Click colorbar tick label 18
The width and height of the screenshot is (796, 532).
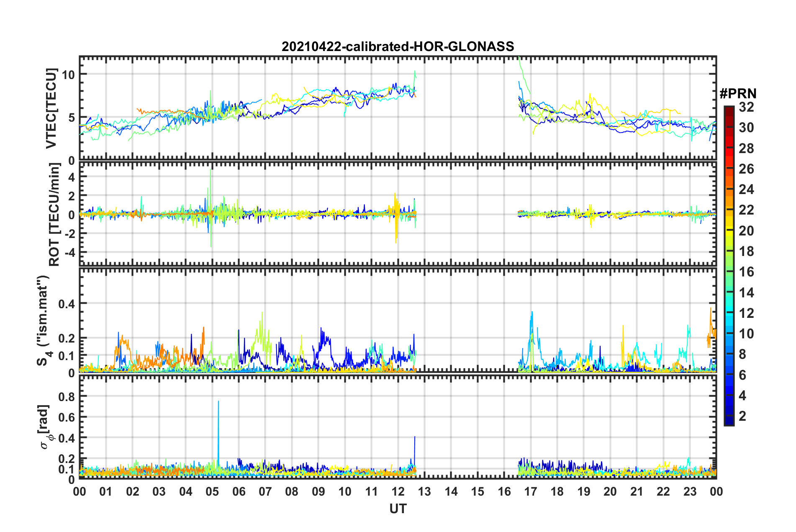pyautogui.click(x=746, y=251)
